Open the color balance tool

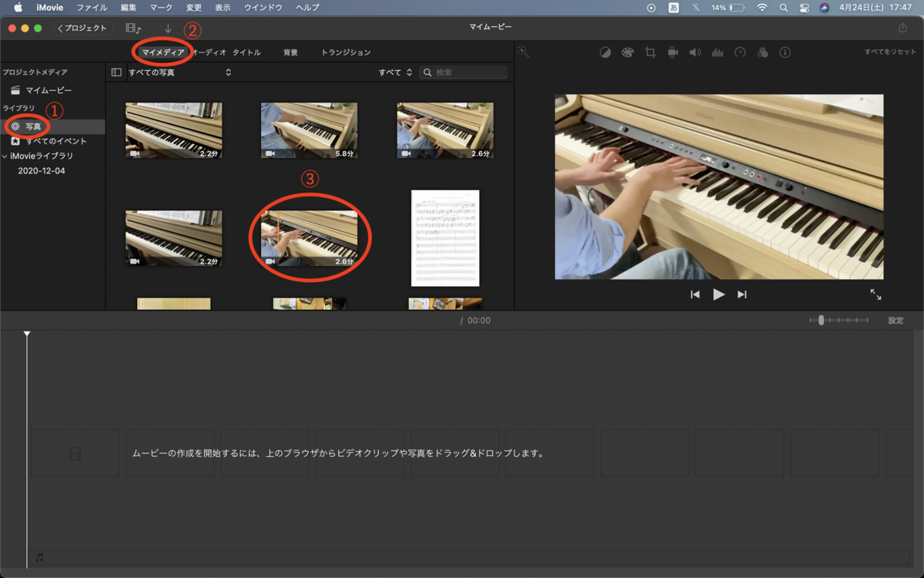(605, 52)
